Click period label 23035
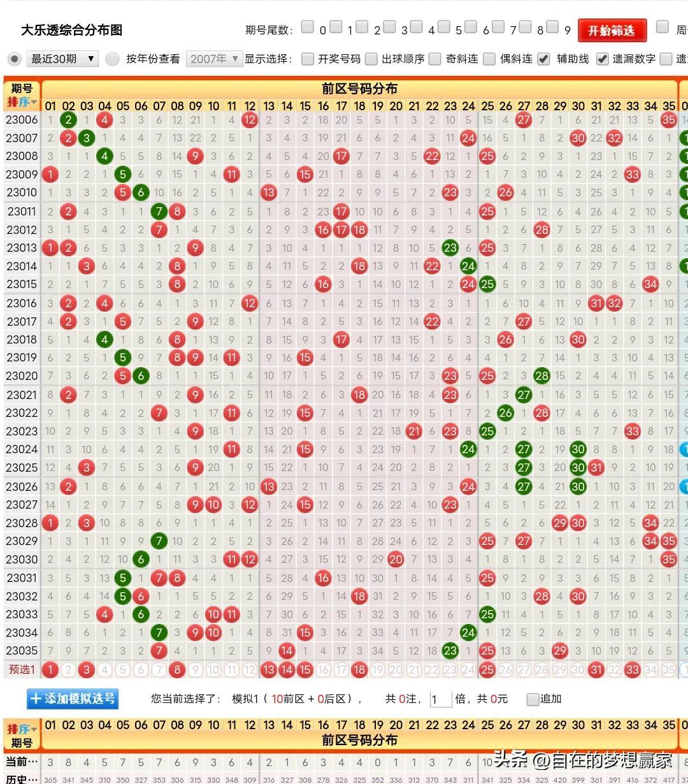The width and height of the screenshot is (688, 784). coord(22,651)
